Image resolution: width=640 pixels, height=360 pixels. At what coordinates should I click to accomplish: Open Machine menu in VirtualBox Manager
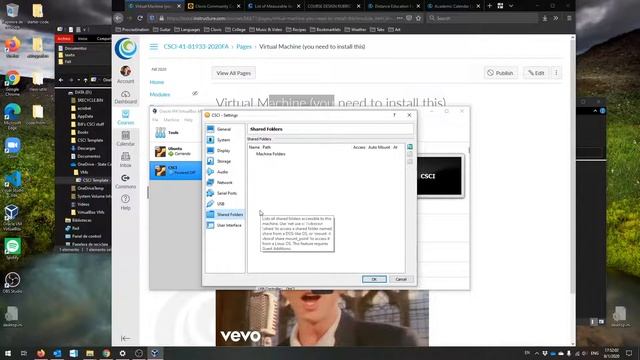click(171, 120)
